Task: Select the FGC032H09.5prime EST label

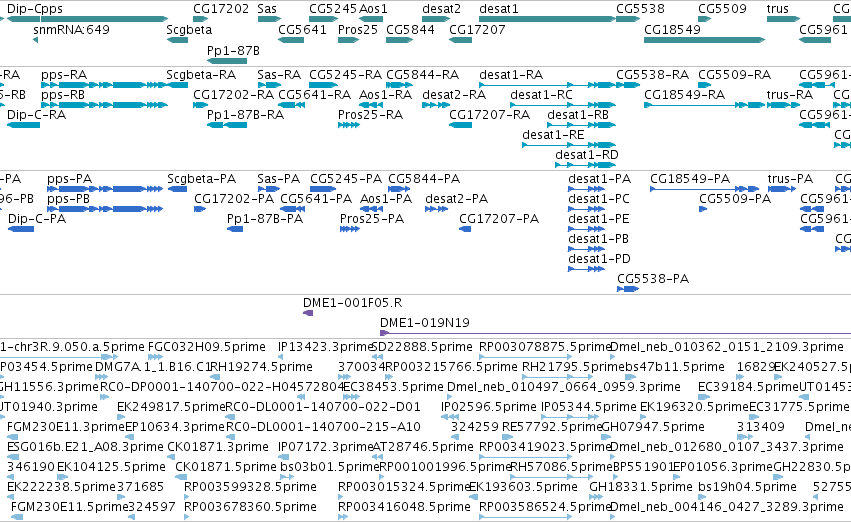Action: point(207,346)
